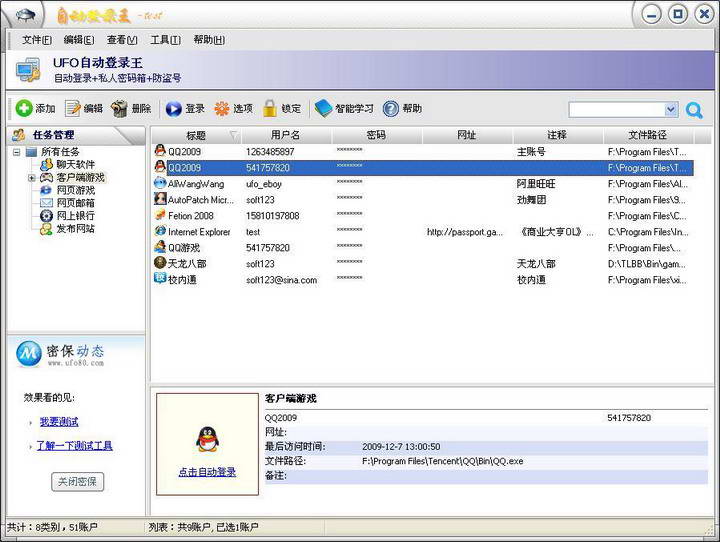
Task: Click the green 添加 (add) icon
Action: click(x=24, y=108)
